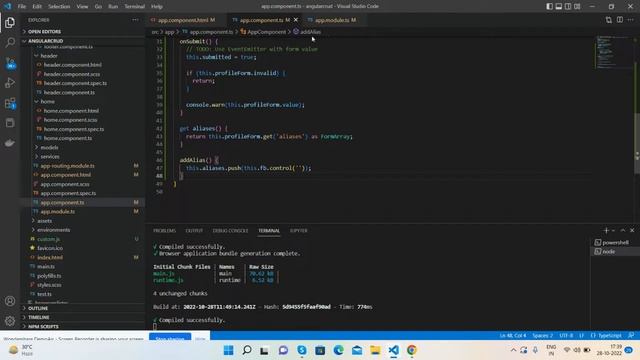Open the Run and Debug view
This screenshot has height=360, width=640.
click(10, 82)
